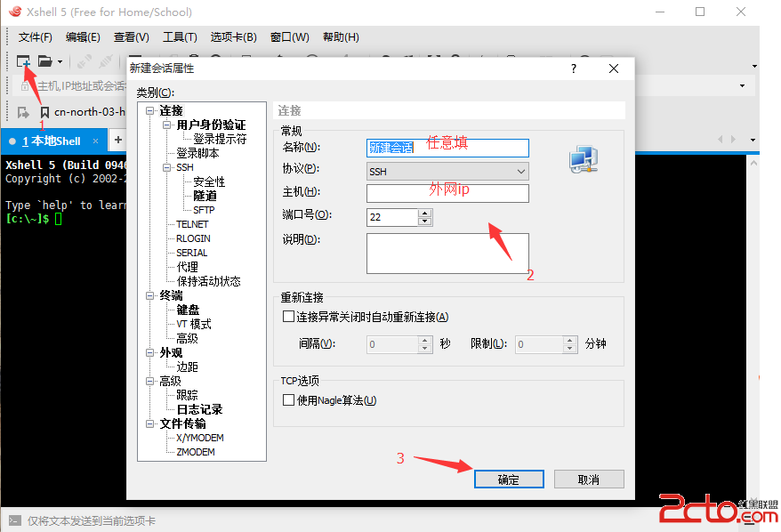Screen dimensions: 781x532
Task: Decrease the 限制 minutes value
Action: (570, 348)
